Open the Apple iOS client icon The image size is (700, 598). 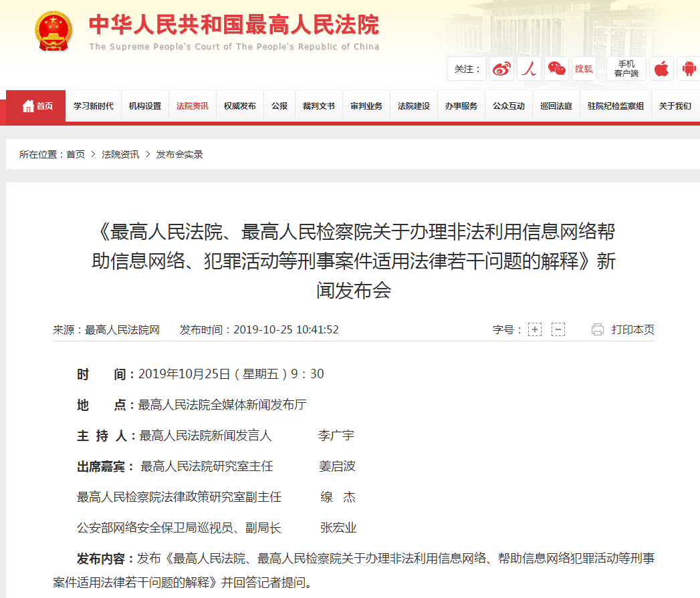pyautogui.click(x=661, y=69)
